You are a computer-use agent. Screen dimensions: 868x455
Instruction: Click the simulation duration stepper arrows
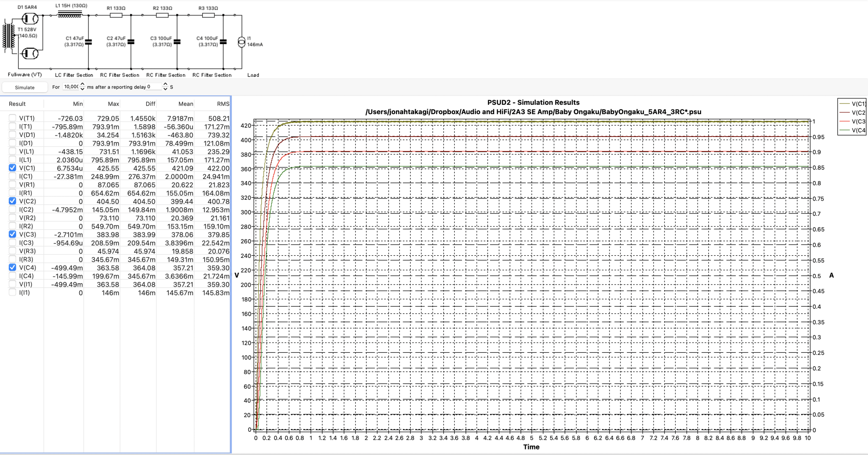[x=82, y=87]
